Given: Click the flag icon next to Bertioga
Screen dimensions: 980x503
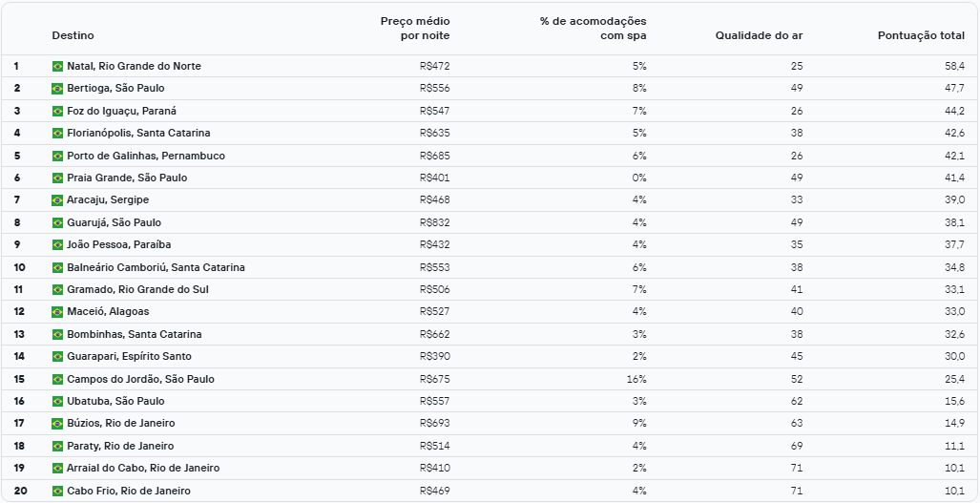Looking at the screenshot, I should point(57,89).
